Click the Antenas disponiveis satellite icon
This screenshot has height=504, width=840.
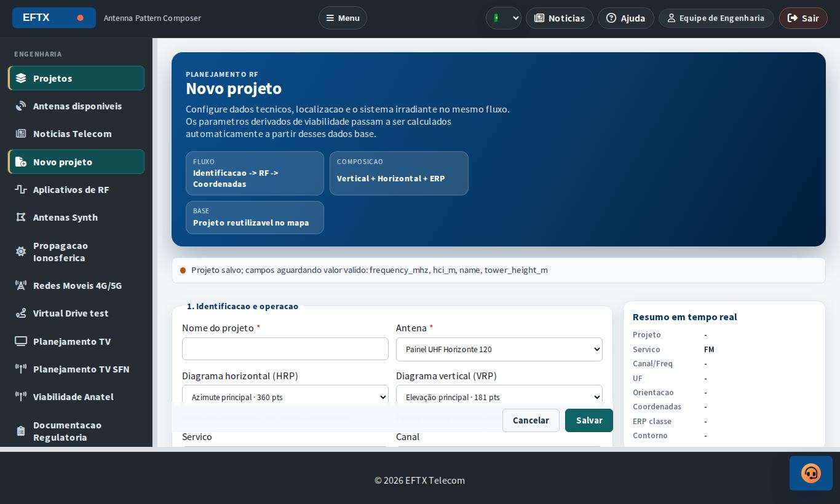click(x=21, y=106)
